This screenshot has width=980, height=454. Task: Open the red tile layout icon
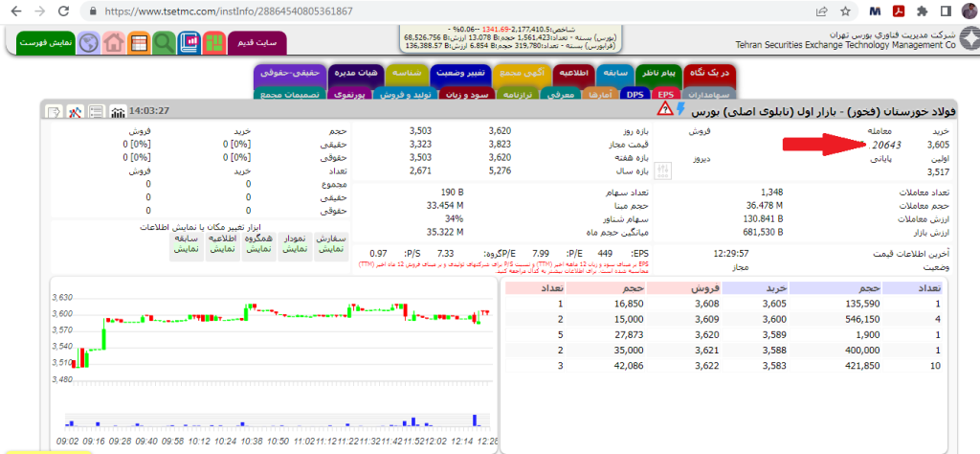[x=213, y=42]
